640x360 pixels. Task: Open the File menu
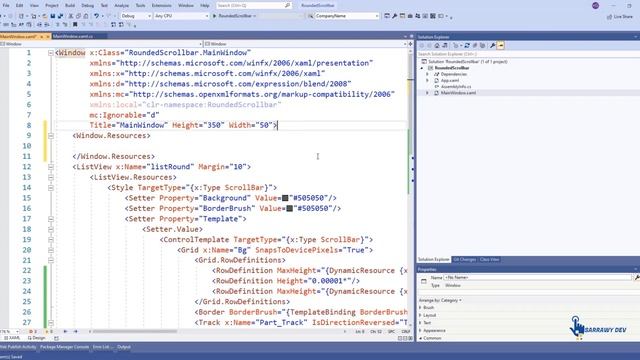pos(6,6)
